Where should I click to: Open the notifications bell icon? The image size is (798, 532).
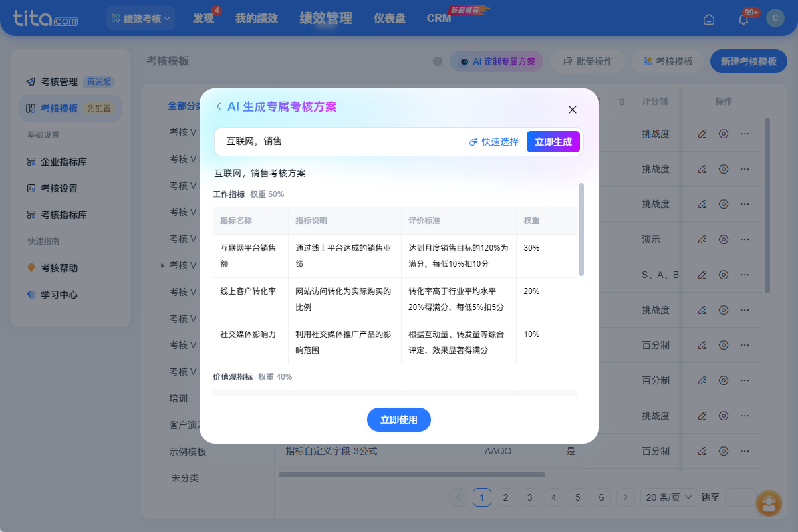(743, 19)
